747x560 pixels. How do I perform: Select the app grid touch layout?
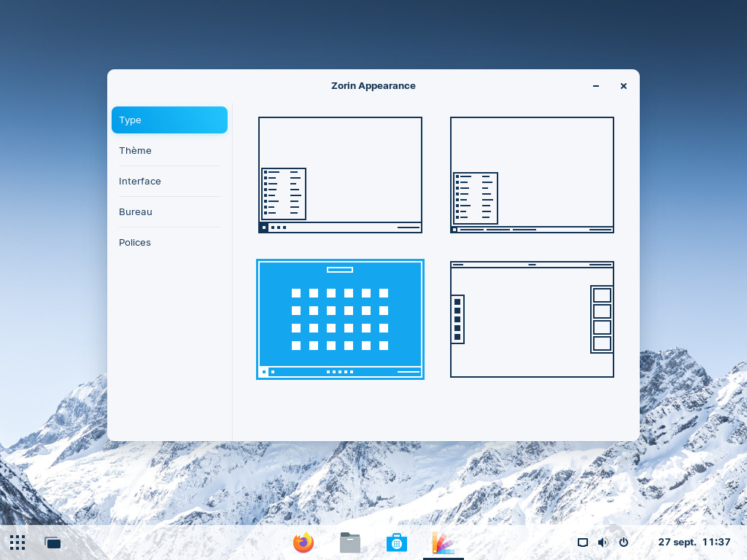pos(340,319)
